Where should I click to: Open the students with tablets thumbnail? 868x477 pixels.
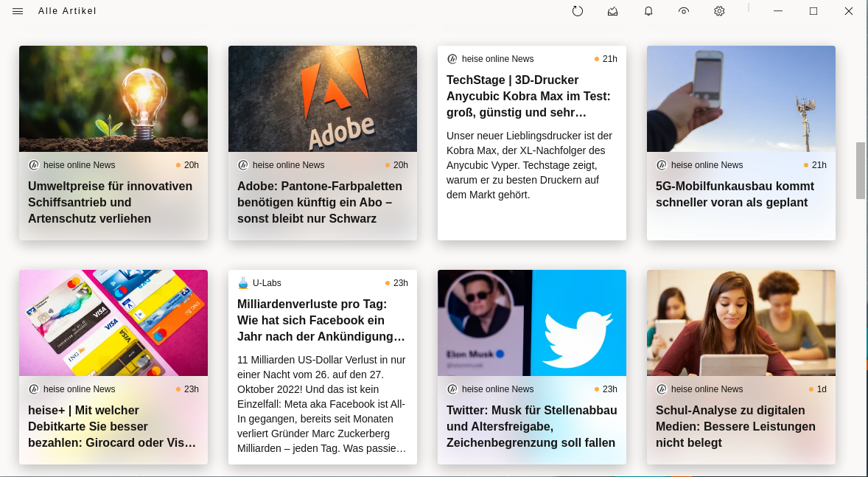741,323
